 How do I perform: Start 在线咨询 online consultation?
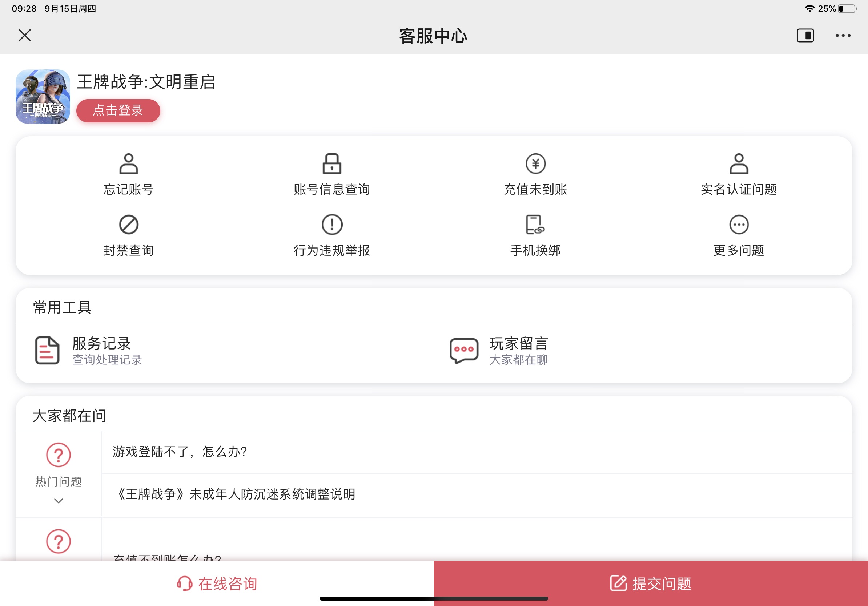click(217, 584)
